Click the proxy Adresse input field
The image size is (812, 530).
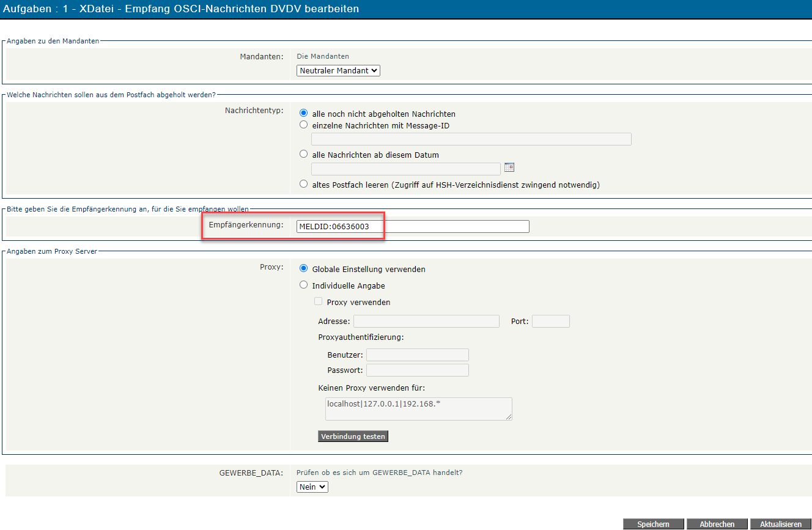[x=426, y=322]
